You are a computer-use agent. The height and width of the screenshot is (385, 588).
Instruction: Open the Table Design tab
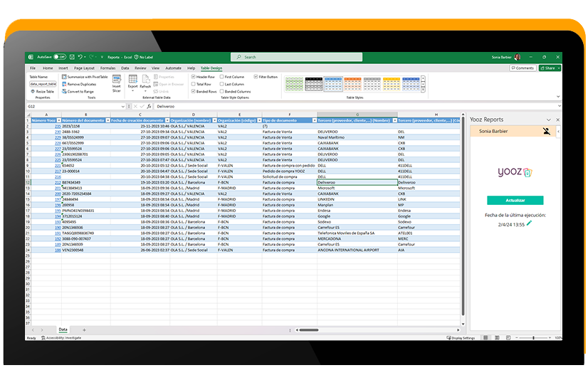coord(211,68)
